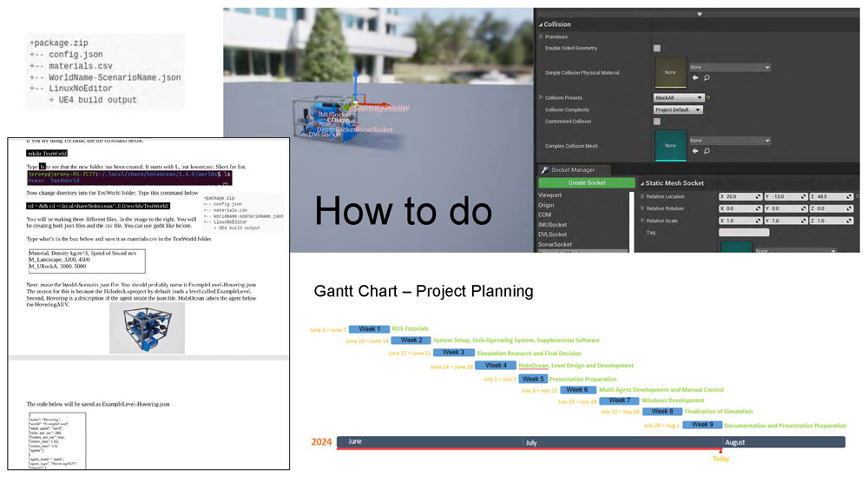868x489 pixels.
Task: Click the socket list vertical scrollbar
Action: 630,221
